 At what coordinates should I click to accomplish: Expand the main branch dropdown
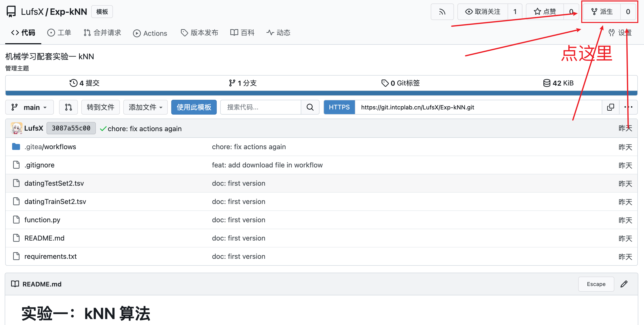click(x=29, y=107)
